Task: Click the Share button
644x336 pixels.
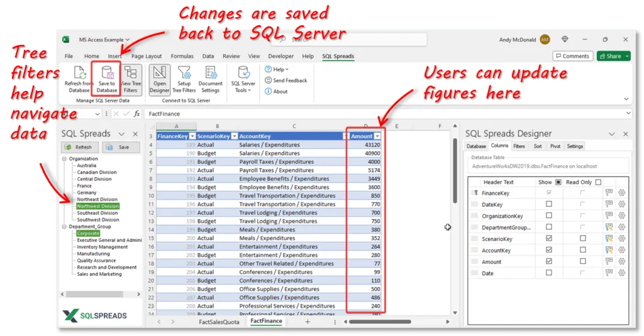Action: [613, 56]
